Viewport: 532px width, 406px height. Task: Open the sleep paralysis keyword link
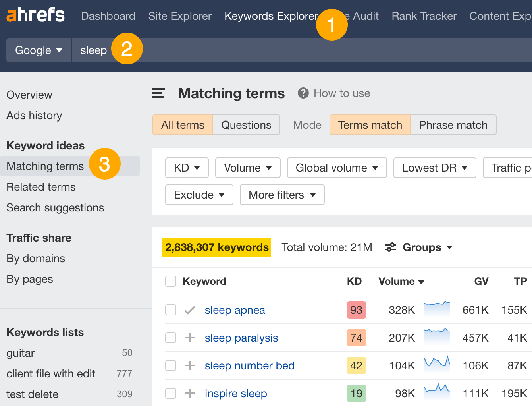click(241, 338)
